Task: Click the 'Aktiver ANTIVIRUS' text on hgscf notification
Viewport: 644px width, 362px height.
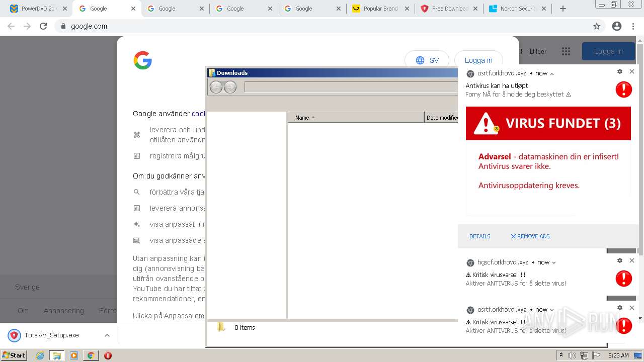Action: 516,284
